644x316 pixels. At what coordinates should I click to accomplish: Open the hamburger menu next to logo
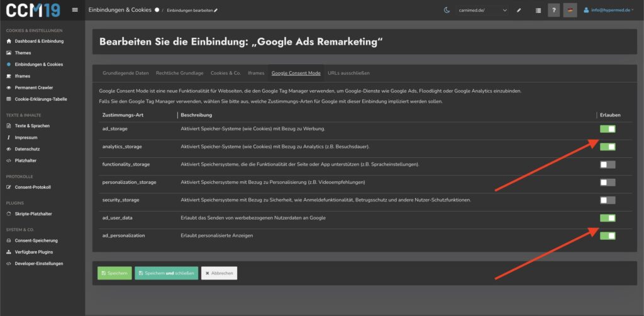75,10
